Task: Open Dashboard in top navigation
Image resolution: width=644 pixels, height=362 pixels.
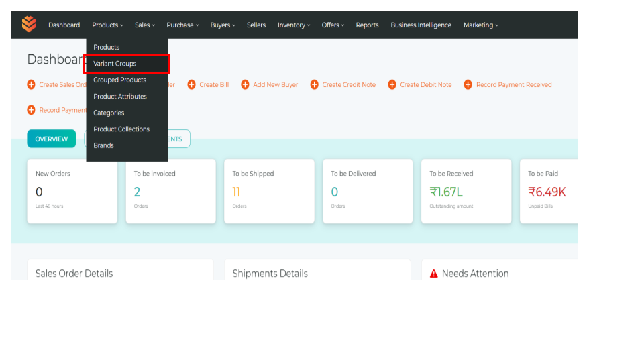Action: 64,25
